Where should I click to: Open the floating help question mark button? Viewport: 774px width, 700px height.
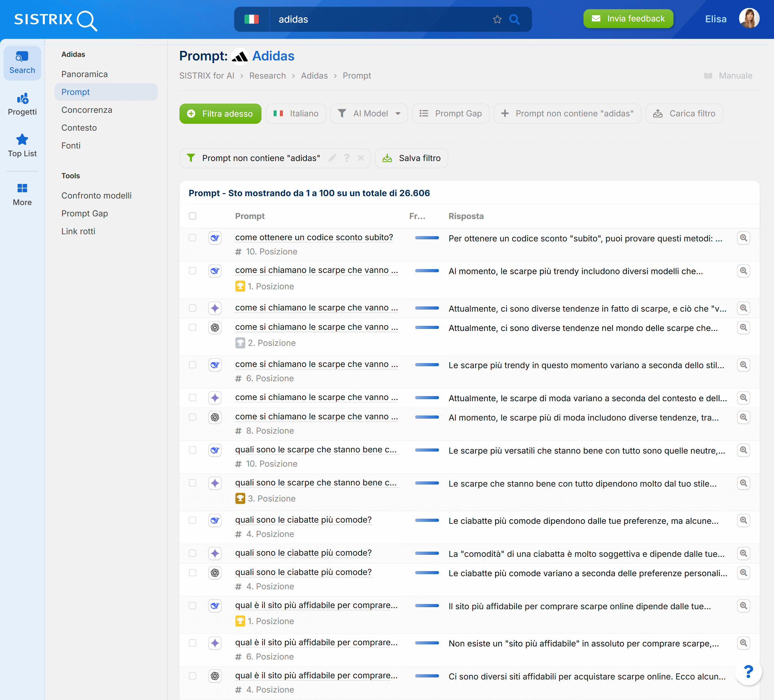tap(748, 672)
